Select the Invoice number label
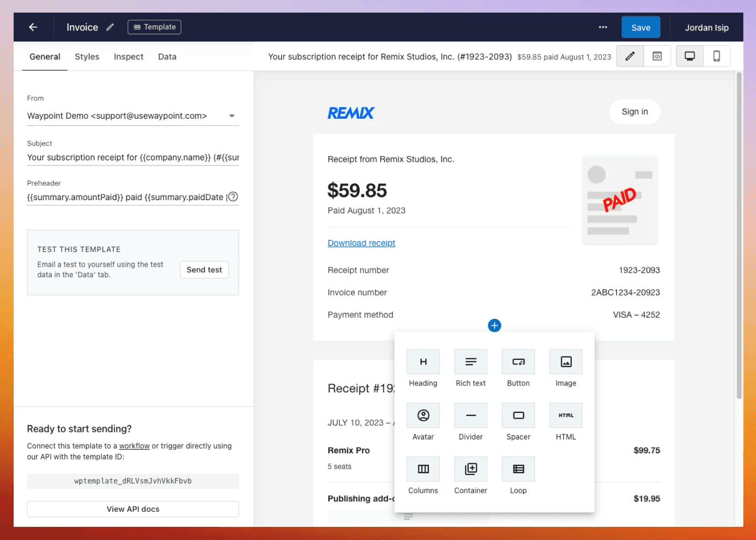Screen dimensions: 756x540 [357, 293]
